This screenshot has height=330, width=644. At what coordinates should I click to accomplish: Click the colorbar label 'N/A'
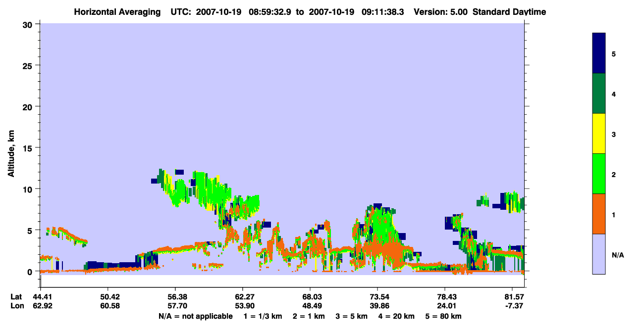tap(618, 255)
